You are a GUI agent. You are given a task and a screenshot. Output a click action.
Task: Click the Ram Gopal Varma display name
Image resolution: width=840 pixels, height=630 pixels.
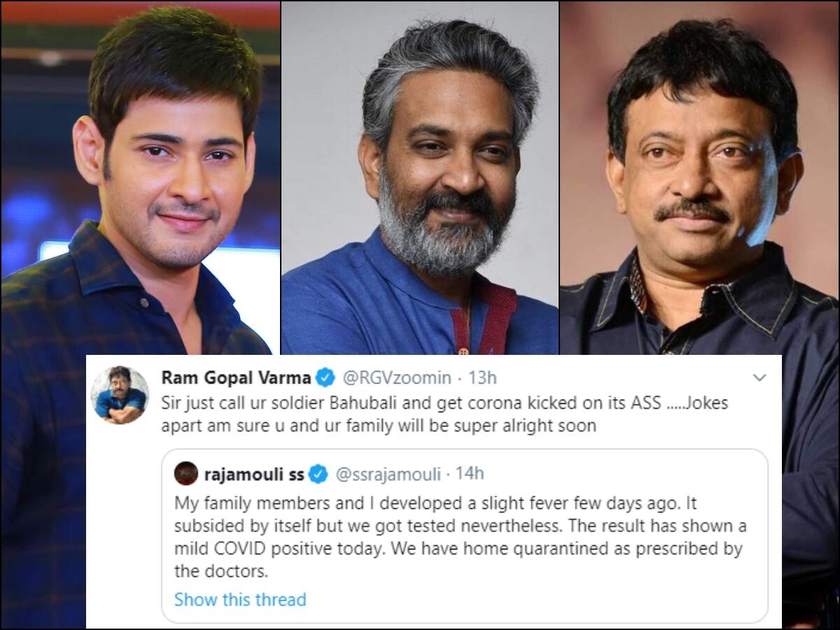tap(236, 378)
